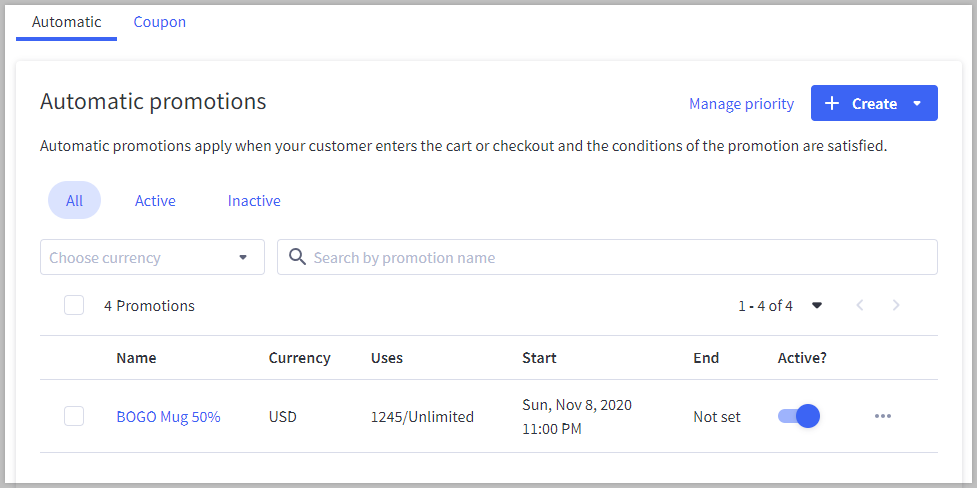Expand the 1 - 4 of 4 pagination dropdown
Image resolution: width=977 pixels, height=488 pixels.
pyautogui.click(x=817, y=305)
